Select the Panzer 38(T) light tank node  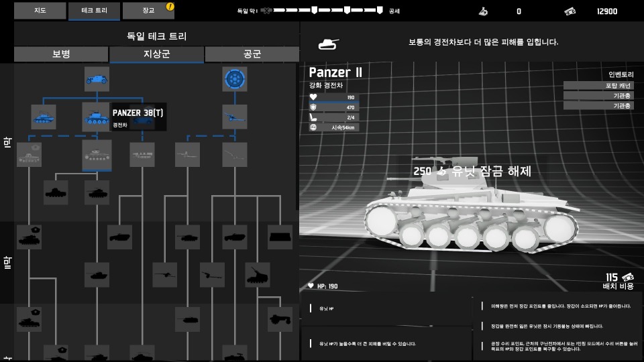[96, 117]
